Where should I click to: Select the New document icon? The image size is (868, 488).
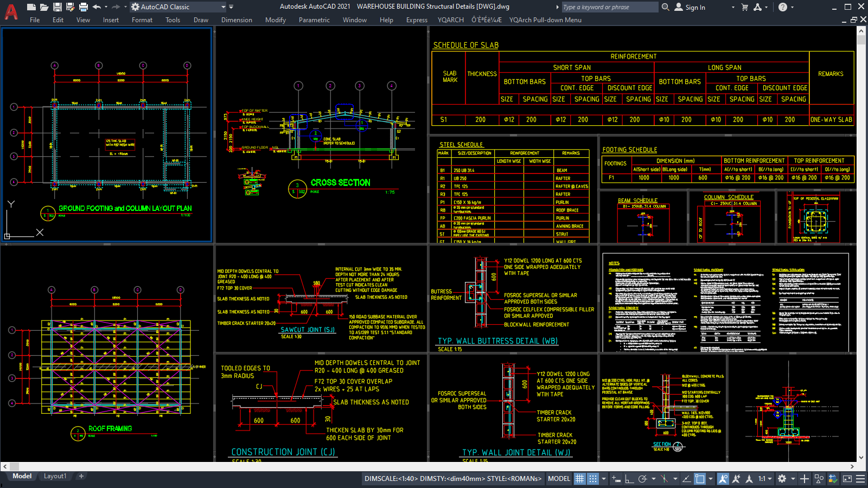click(x=31, y=7)
